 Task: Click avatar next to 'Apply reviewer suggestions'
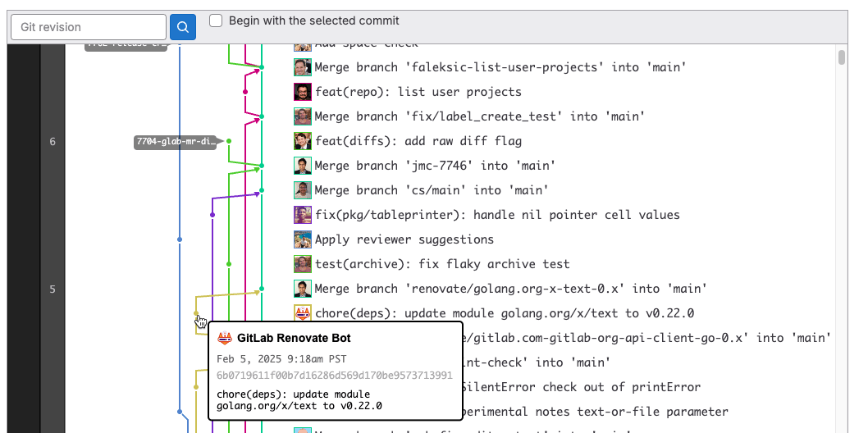[302, 239]
